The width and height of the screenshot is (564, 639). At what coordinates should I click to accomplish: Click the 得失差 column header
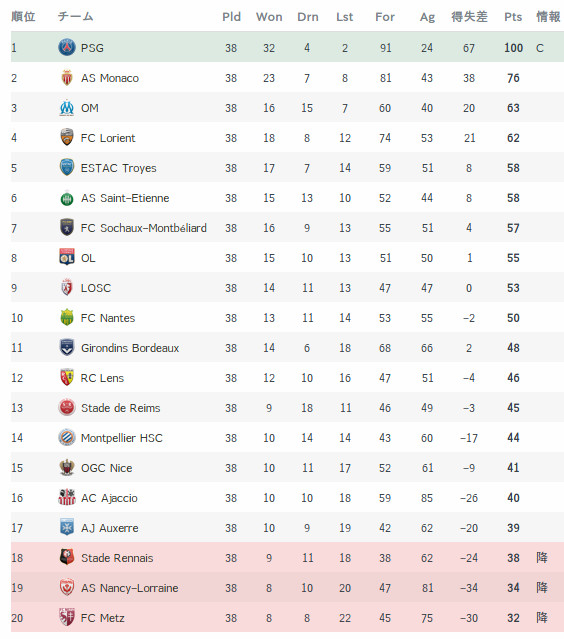[469, 17]
